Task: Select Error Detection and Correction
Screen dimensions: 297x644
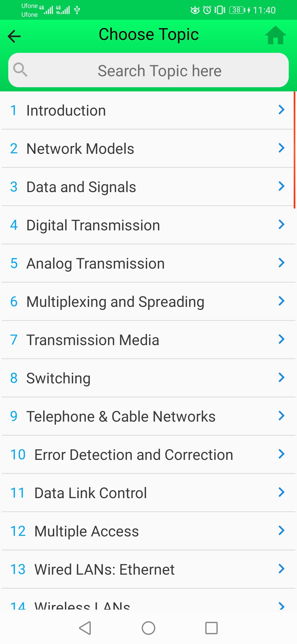Action: [148, 455]
